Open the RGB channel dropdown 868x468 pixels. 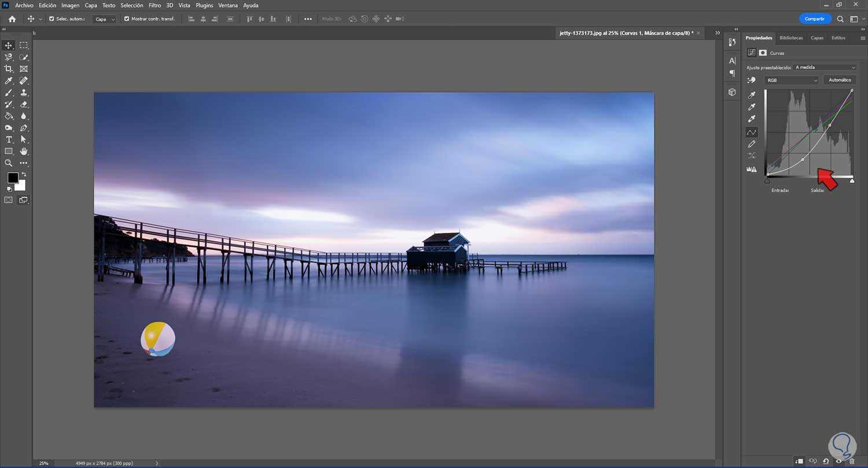tap(792, 80)
